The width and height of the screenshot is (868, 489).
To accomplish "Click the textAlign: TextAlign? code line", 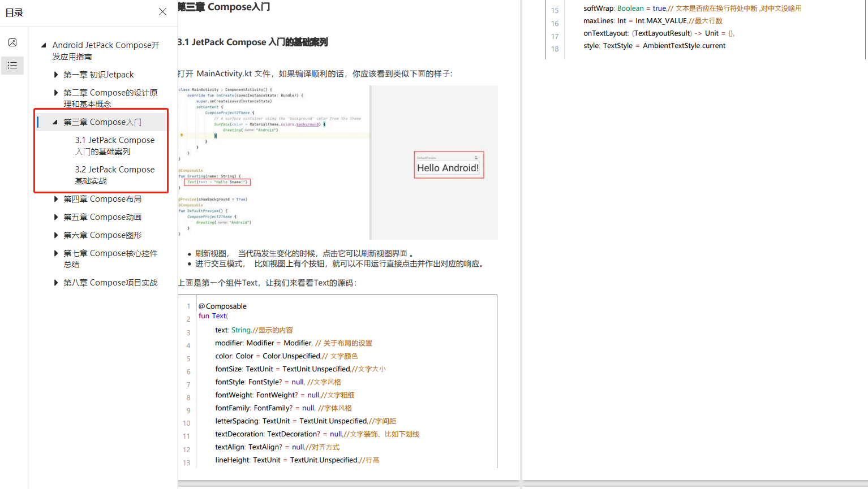I will [x=277, y=447].
